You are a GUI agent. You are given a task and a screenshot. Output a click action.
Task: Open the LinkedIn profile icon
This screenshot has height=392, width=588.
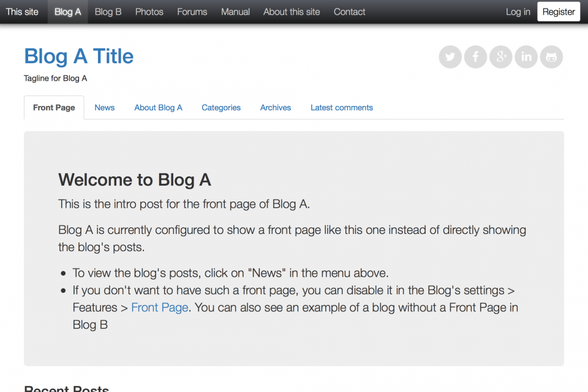(526, 56)
